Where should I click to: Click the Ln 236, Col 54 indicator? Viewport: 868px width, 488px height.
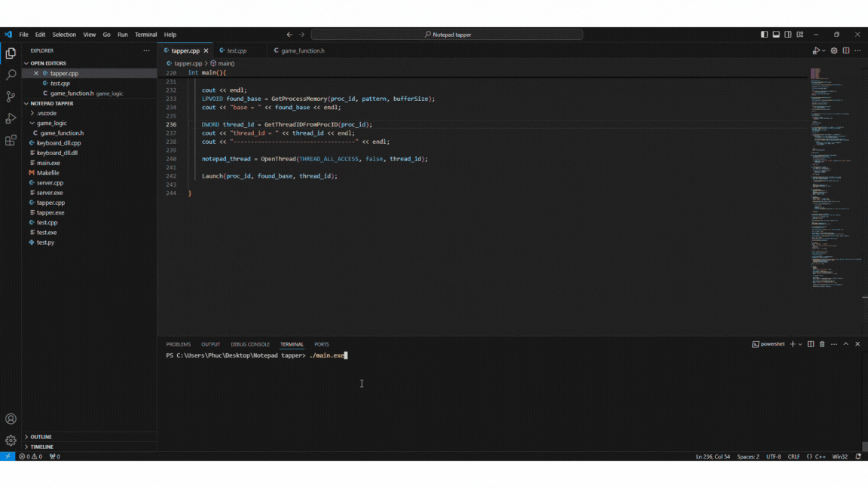point(712,456)
